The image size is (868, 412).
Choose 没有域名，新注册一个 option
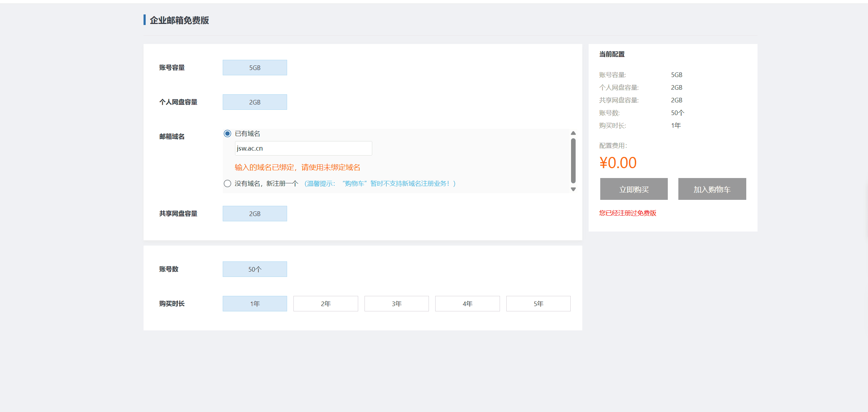click(x=227, y=183)
